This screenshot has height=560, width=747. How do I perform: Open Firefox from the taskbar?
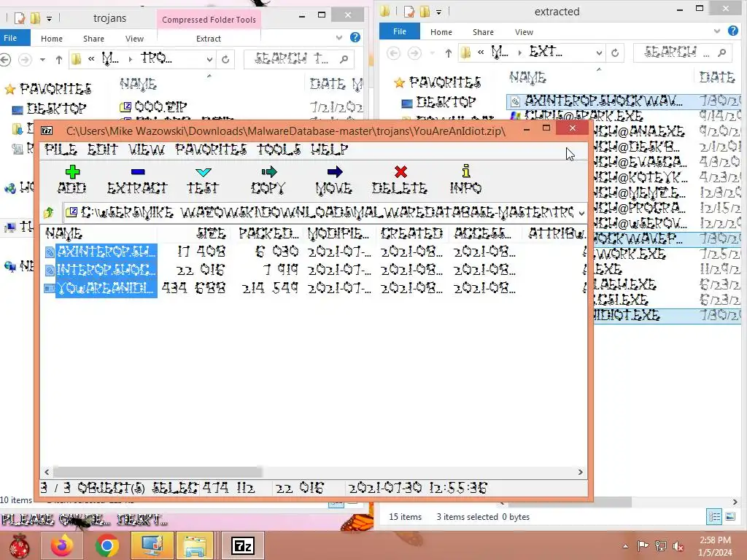pos(63,545)
